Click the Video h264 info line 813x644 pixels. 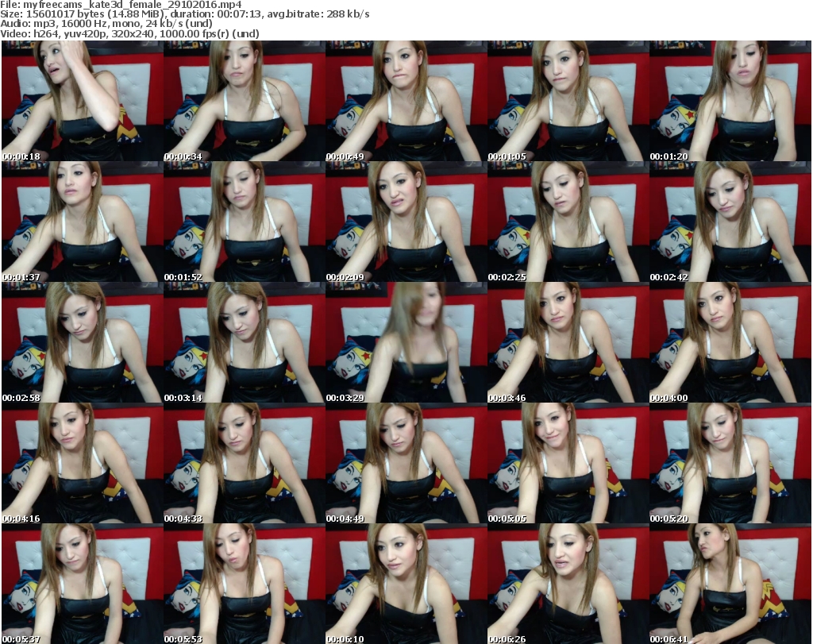point(129,33)
